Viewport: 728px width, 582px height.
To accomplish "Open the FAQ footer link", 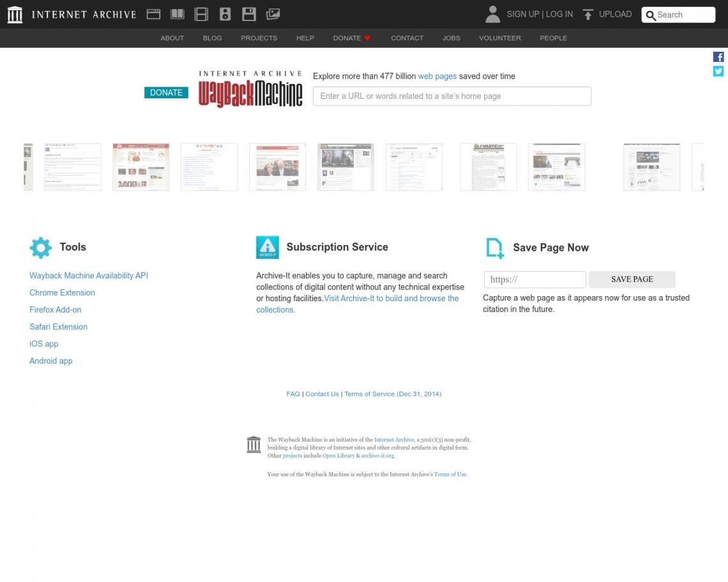I will [x=293, y=394].
